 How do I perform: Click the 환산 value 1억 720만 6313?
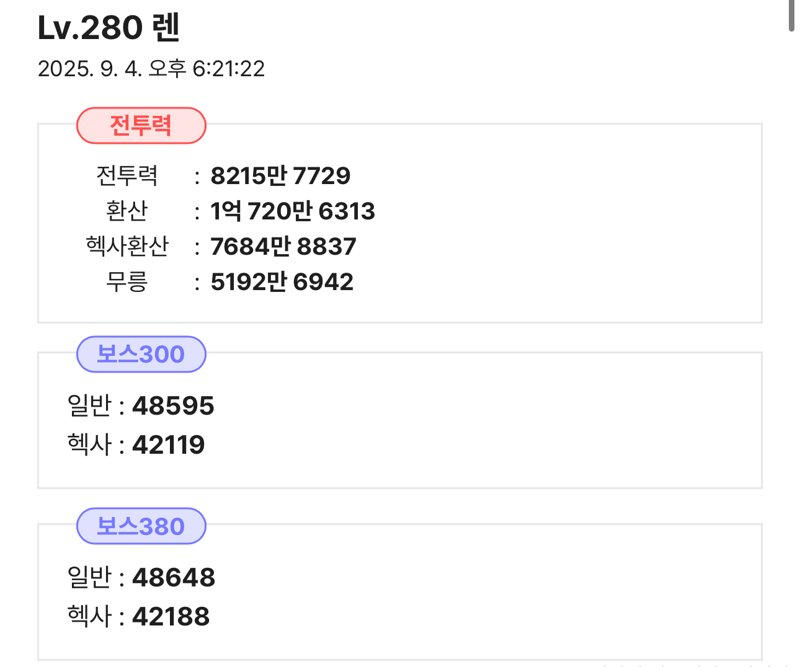click(x=293, y=211)
